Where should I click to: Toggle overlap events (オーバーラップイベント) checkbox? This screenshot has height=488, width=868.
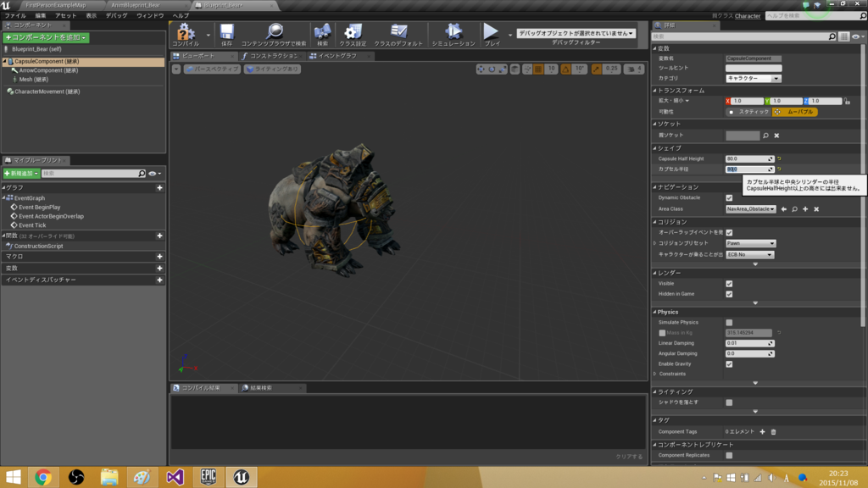pyautogui.click(x=729, y=233)
